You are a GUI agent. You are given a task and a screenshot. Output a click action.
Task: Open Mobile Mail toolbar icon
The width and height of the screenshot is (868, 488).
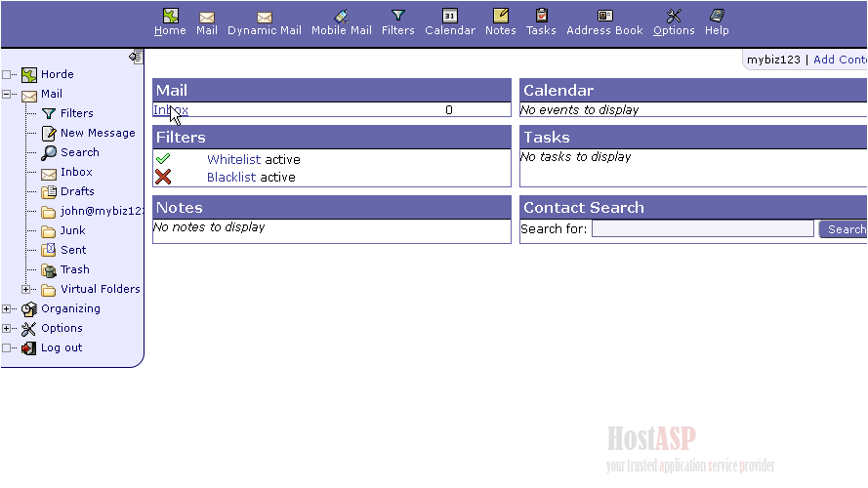pos(341,16)
